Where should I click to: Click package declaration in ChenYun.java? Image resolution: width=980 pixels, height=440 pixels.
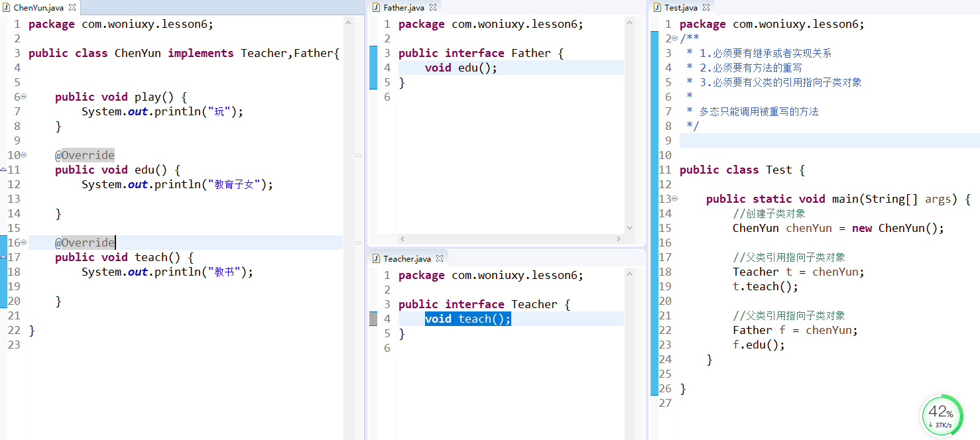pos(121,24)
